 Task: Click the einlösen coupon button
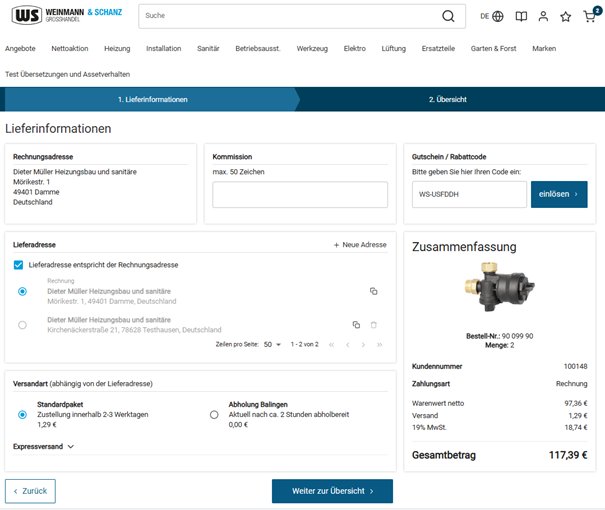coord(558,194)
